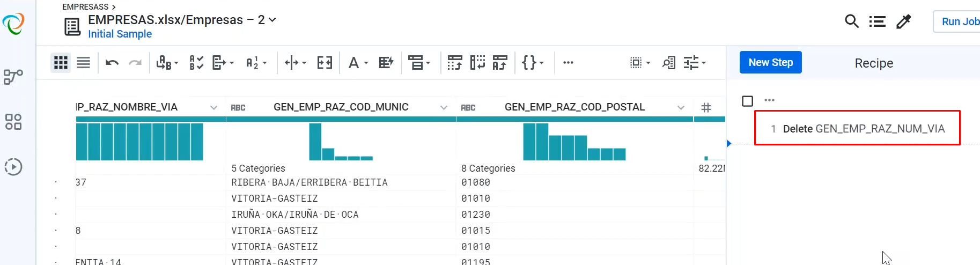
Task: Switch to grid view
Action: (x=61, y=63)
